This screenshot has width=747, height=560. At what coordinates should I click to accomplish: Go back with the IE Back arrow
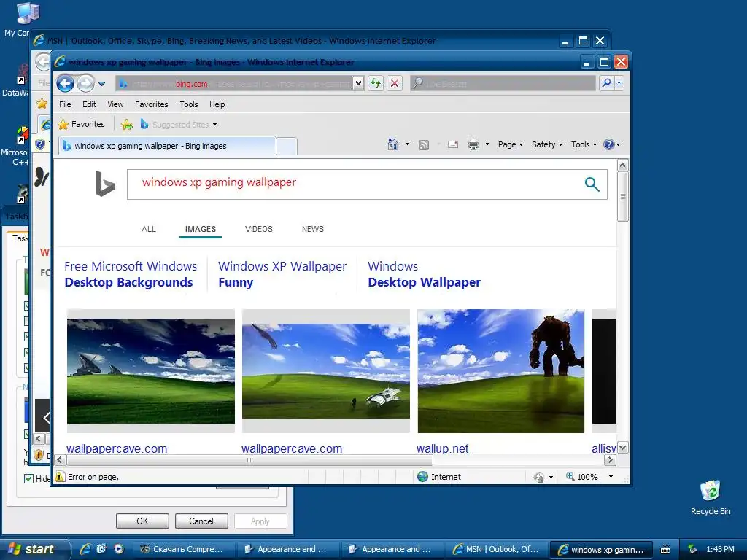pyautogui.click(x=65, y=84)
